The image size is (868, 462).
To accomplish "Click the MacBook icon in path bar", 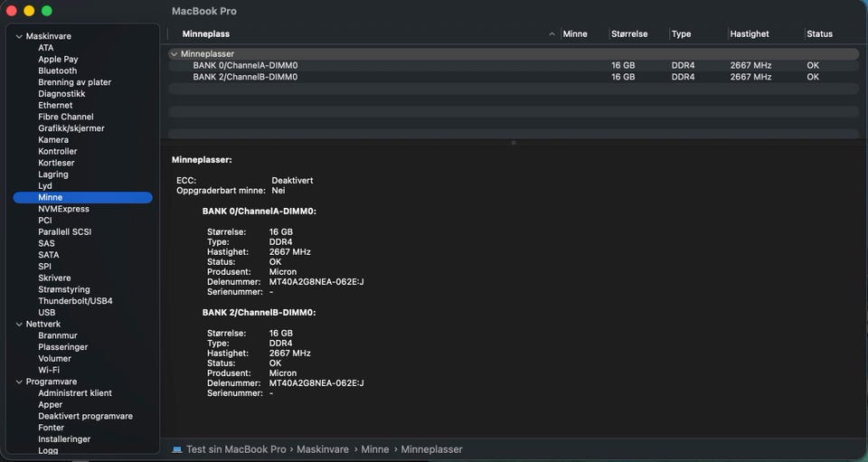I will [x=177, y=449].
